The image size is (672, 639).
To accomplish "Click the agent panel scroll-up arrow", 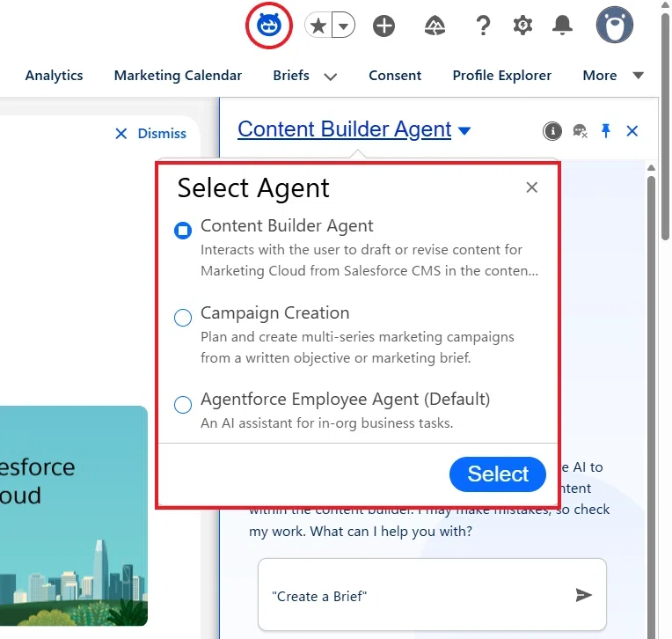I will [652, 168].
